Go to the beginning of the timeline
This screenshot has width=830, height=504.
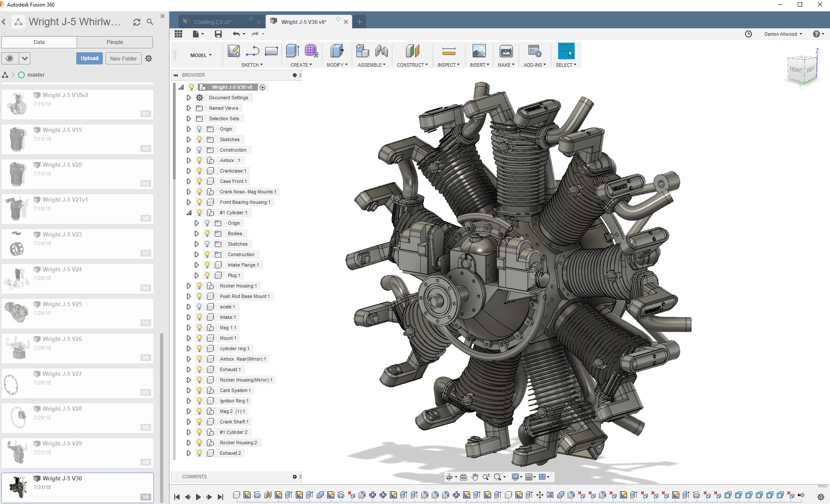(x=176, y=497)
